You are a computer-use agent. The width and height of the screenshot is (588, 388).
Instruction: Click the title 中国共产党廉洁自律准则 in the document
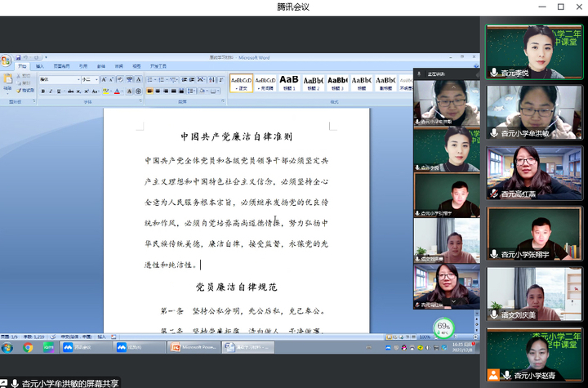(236, 136)
